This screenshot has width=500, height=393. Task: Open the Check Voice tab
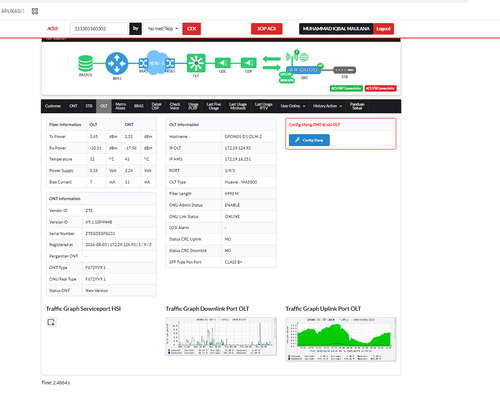(x=175, y=106)
